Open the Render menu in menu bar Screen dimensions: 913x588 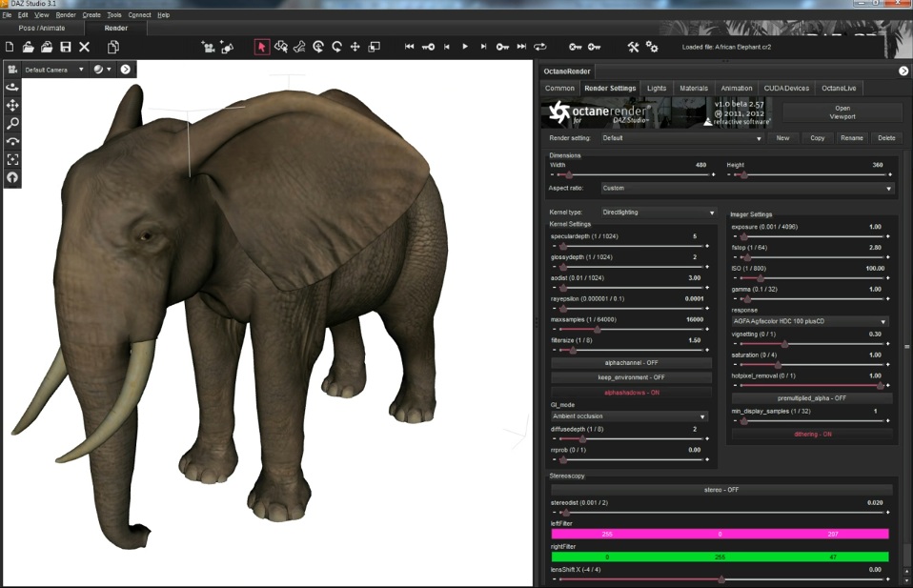click(x=66, y=15)
